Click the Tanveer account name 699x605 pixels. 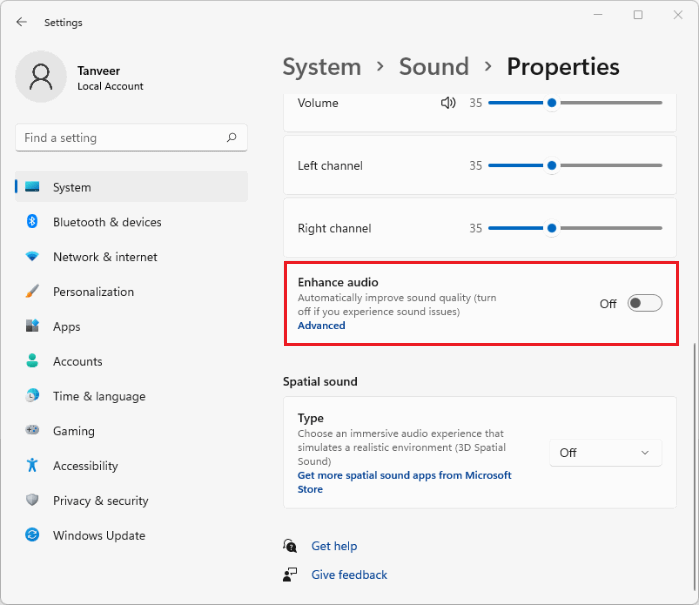tap(99, 71)
